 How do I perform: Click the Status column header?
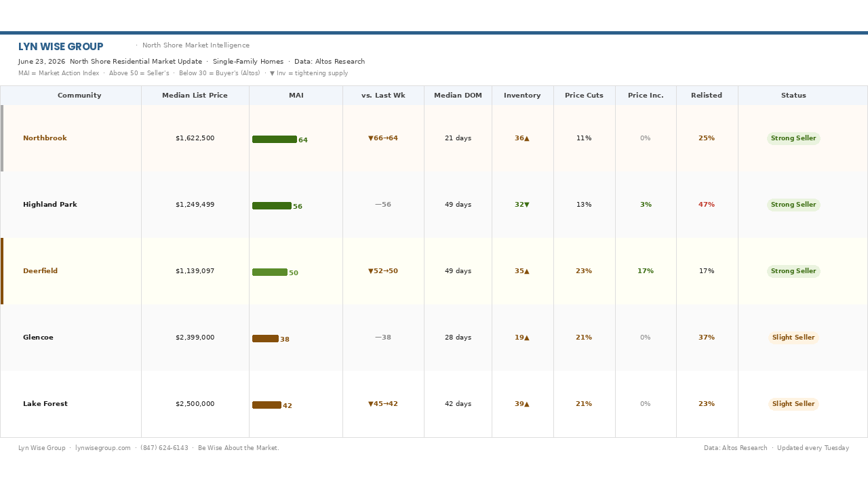point(793,96)
